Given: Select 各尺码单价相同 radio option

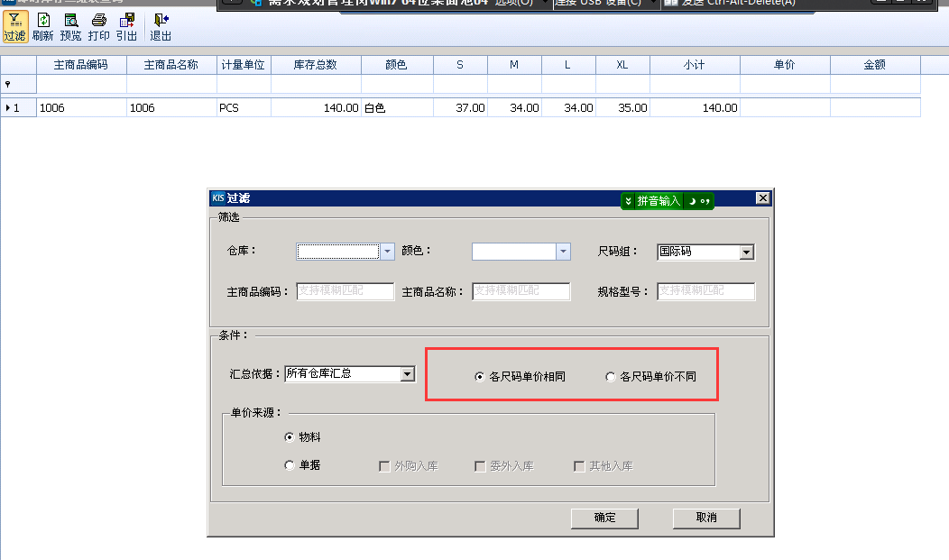Looking at the screenshot, I should click(480, 377).
